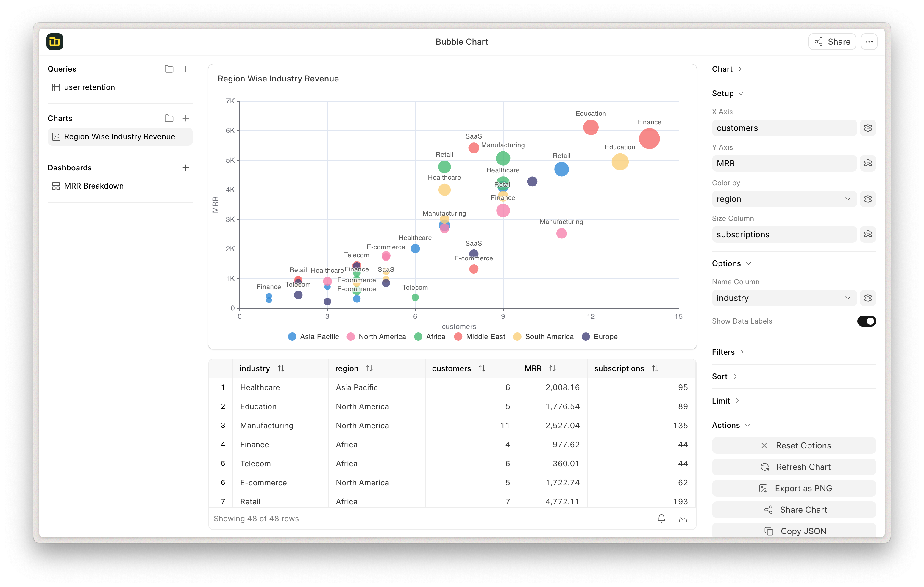Image resolution: width=924 pixels, height=587 pixels.
Task: Click the Charts folder icon
Action: click(x=169, y=118)
